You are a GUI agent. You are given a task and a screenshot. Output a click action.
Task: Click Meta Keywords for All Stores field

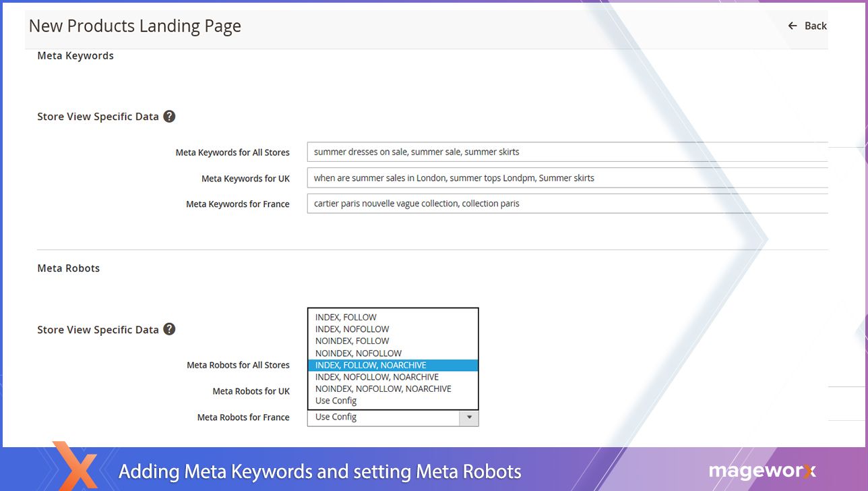coord(566,152)
